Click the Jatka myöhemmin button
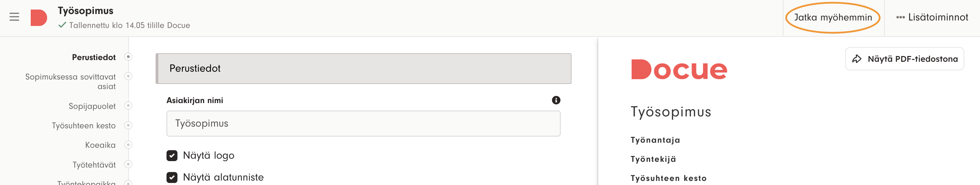 [x=833, y=17]
